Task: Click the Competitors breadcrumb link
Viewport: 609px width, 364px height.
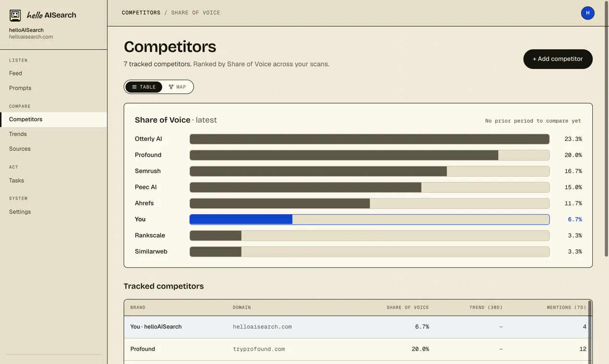Action: pos(141,13)
